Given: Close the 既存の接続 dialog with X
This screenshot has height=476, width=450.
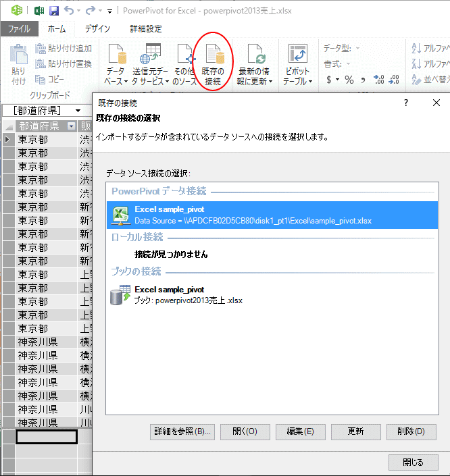Looking at the screenshot, I should tap(436, 103).
